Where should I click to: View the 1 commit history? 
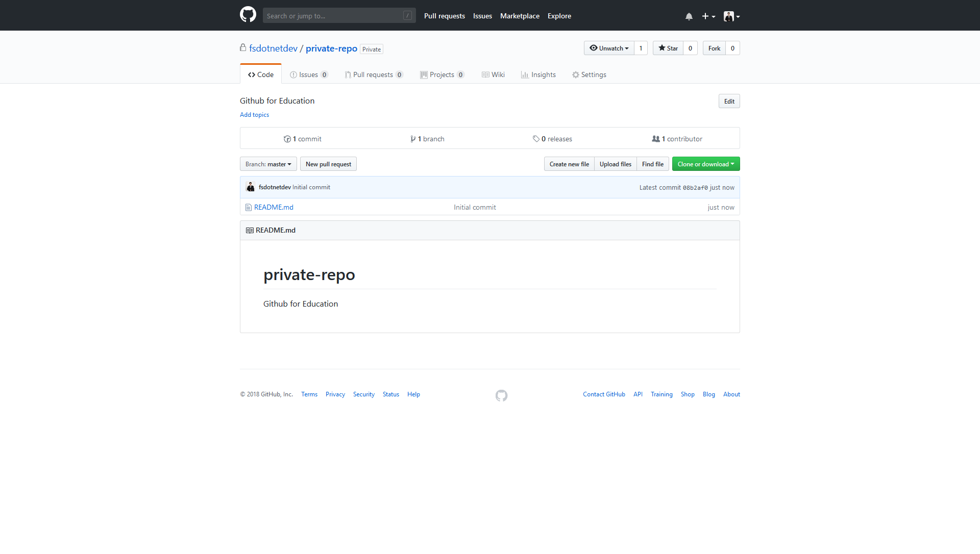coord(303,139)
